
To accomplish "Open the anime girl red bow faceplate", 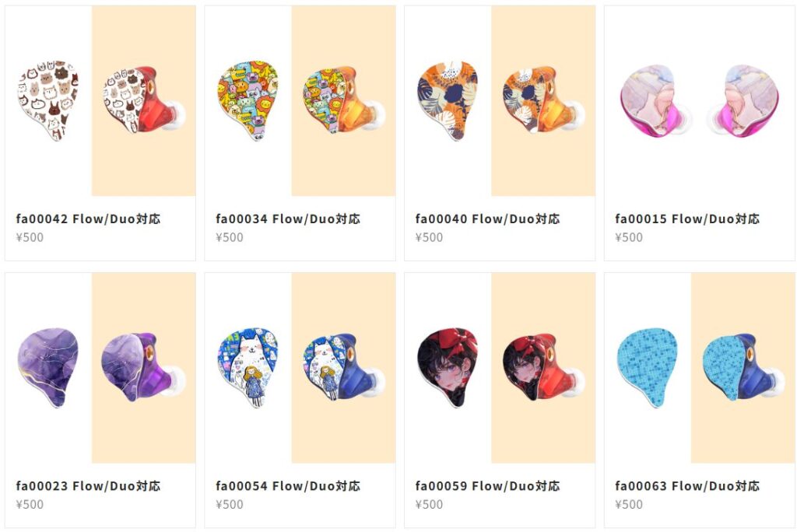I will [x=500, y=368].
